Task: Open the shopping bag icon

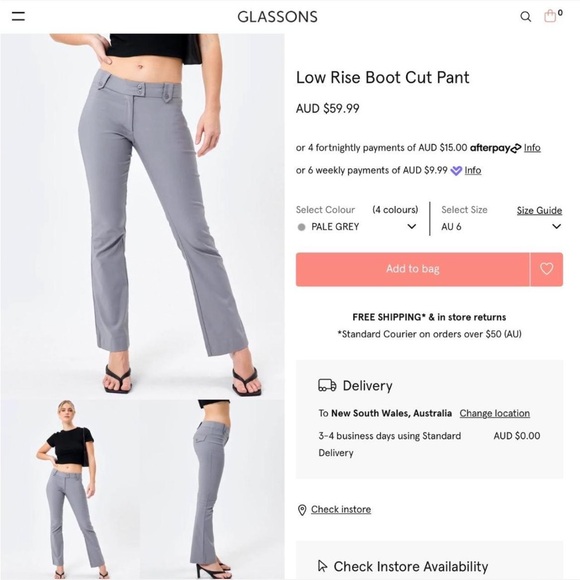Action: 550,16
